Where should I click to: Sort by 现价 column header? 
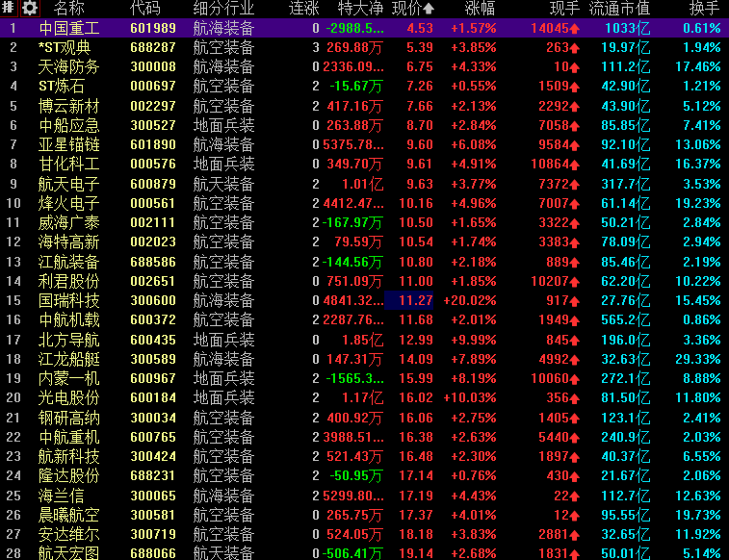coord(413,9)
